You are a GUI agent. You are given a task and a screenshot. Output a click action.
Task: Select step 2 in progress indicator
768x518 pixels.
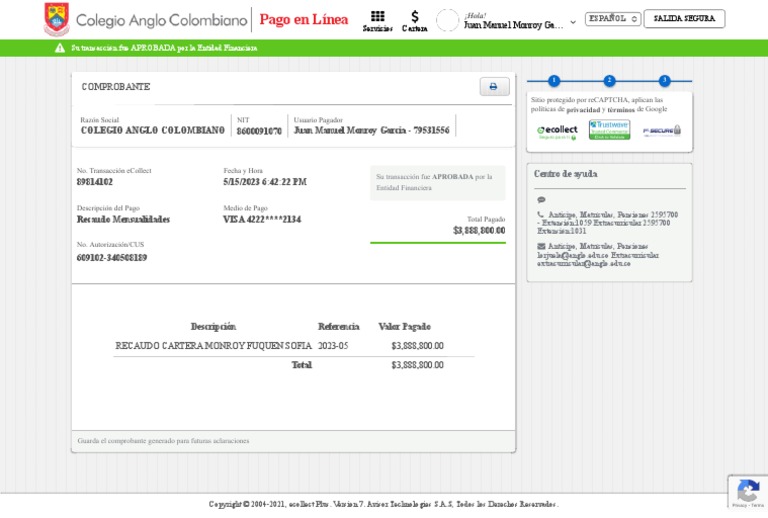pos(609,81)
